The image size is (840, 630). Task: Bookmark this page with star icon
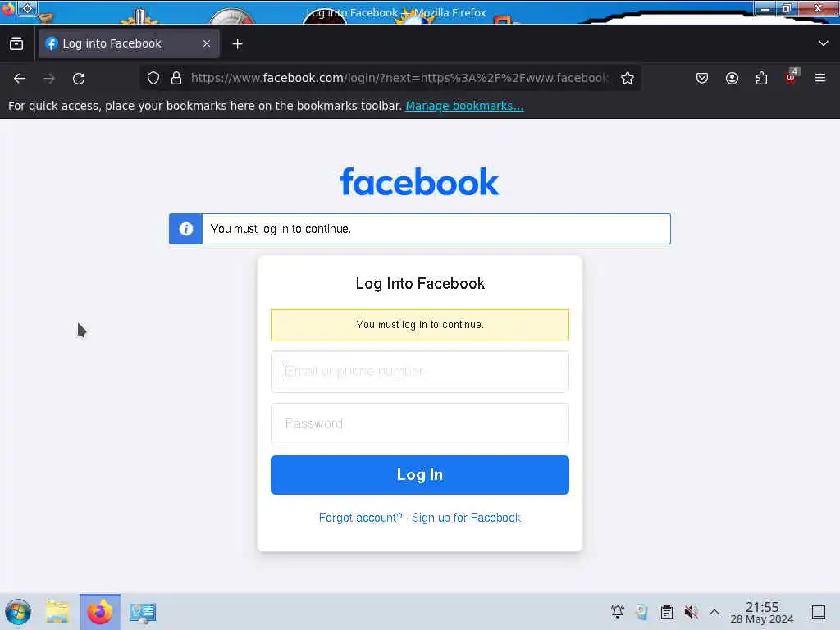tap(628, 78)
